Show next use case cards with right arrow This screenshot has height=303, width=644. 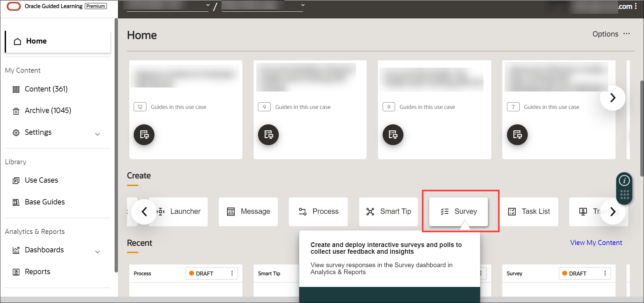click(x=613, y=98)
